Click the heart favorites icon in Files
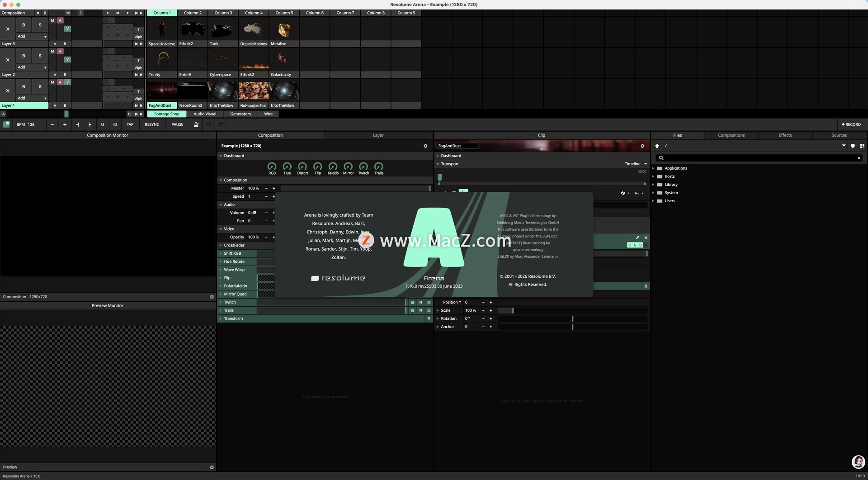The width and height of the screenshot is (868, 480). [x=853, y=146]
